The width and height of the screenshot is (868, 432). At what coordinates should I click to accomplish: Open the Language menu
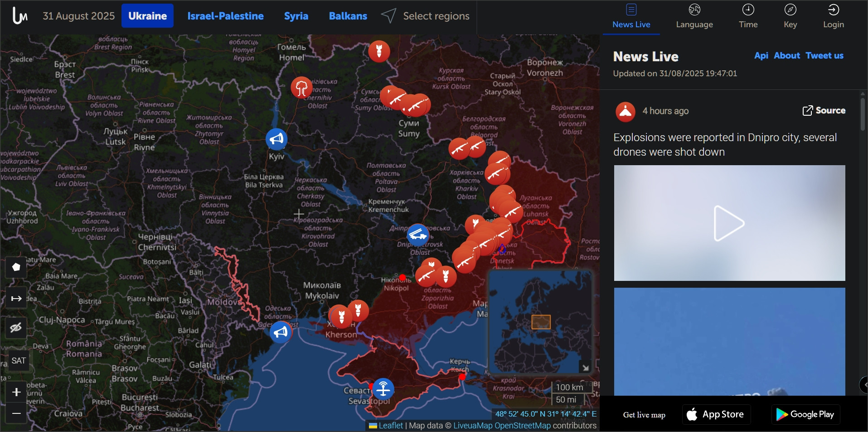click(694, 17)
